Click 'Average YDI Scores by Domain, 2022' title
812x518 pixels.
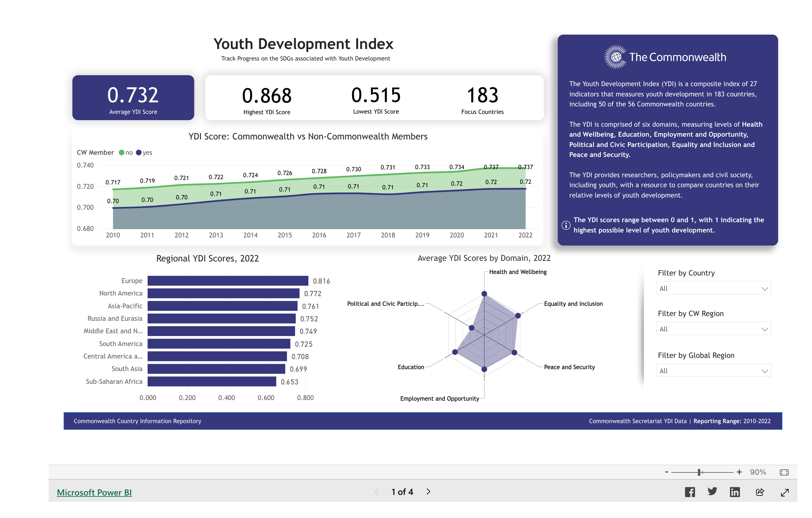tap(484, 258)
